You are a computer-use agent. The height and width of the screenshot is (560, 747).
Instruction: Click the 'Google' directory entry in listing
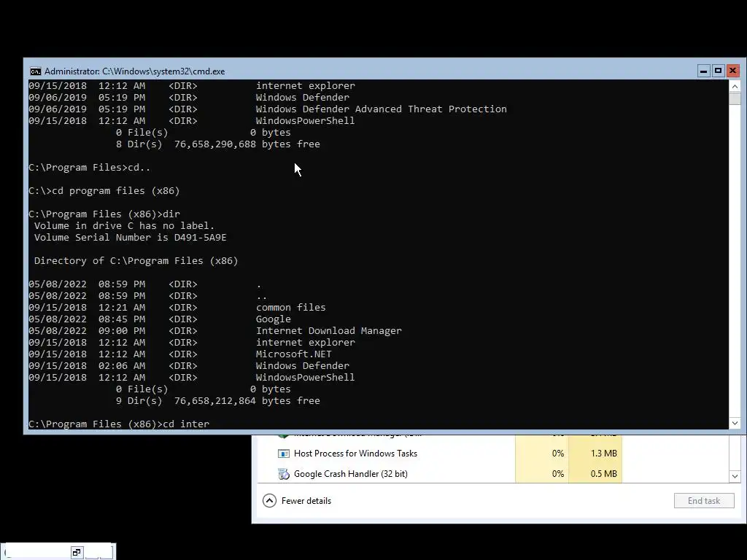273,319
